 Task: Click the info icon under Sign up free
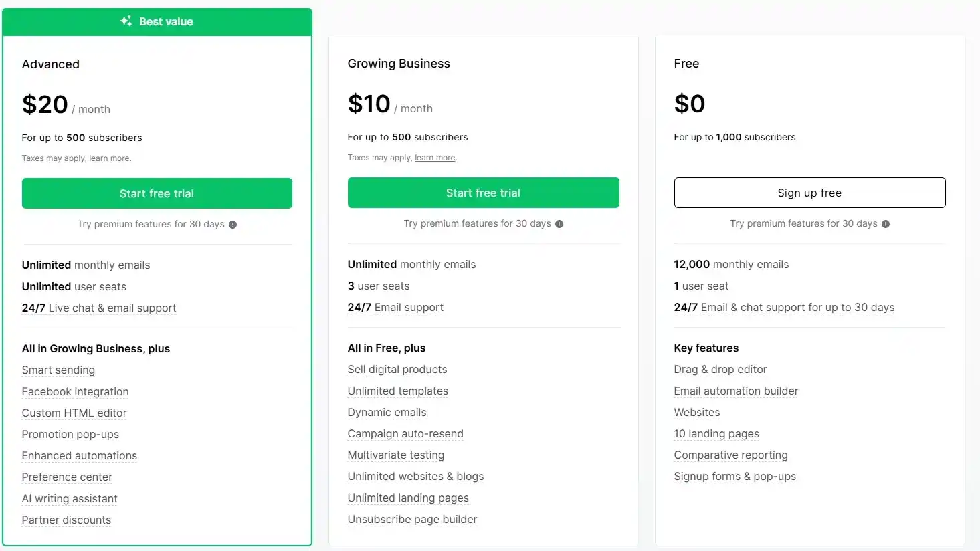coord(886,224)
